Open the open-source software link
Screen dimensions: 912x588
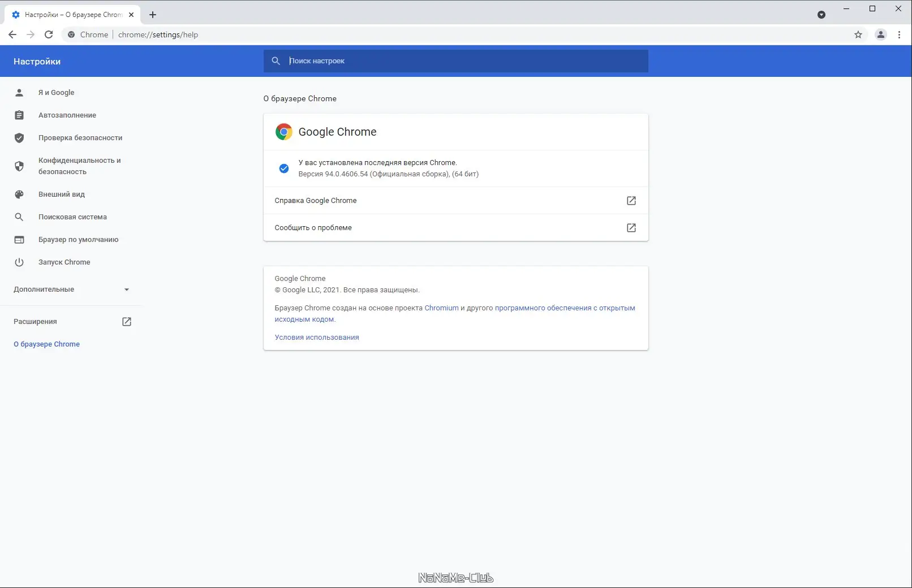[455, 314]
